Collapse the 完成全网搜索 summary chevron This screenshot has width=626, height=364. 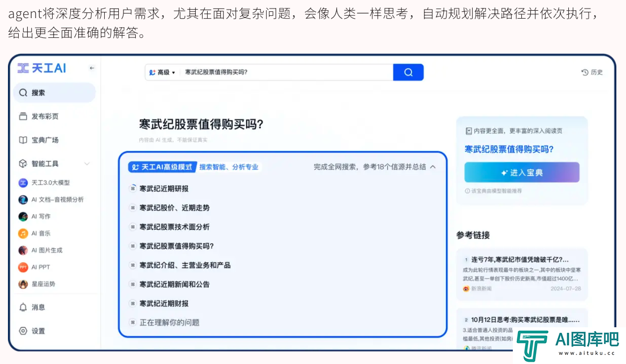click(433, 167)
